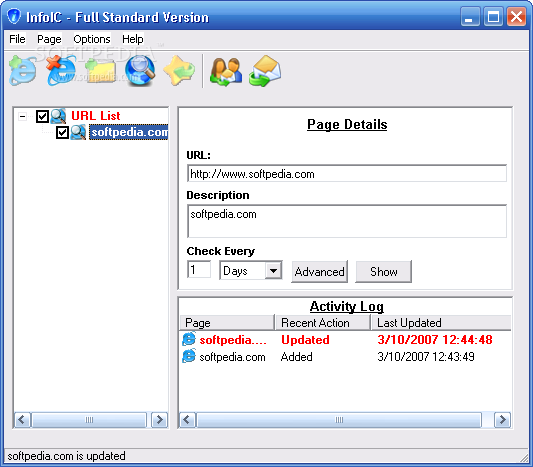Click the globe magnifier check pages icon

click(140, 70)
